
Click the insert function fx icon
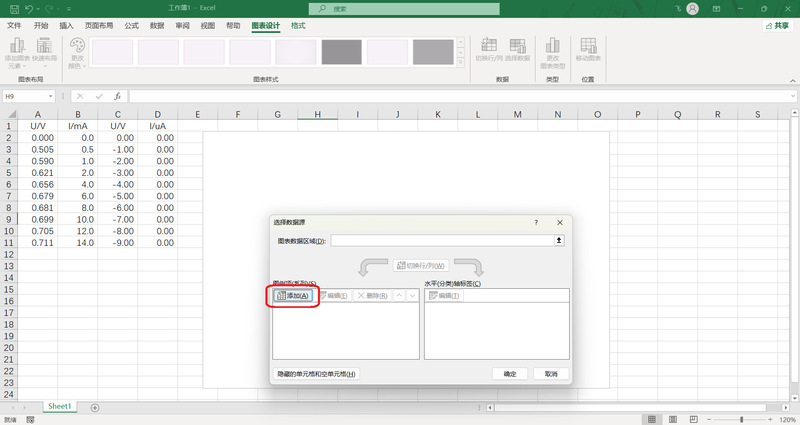click(118, 96)
